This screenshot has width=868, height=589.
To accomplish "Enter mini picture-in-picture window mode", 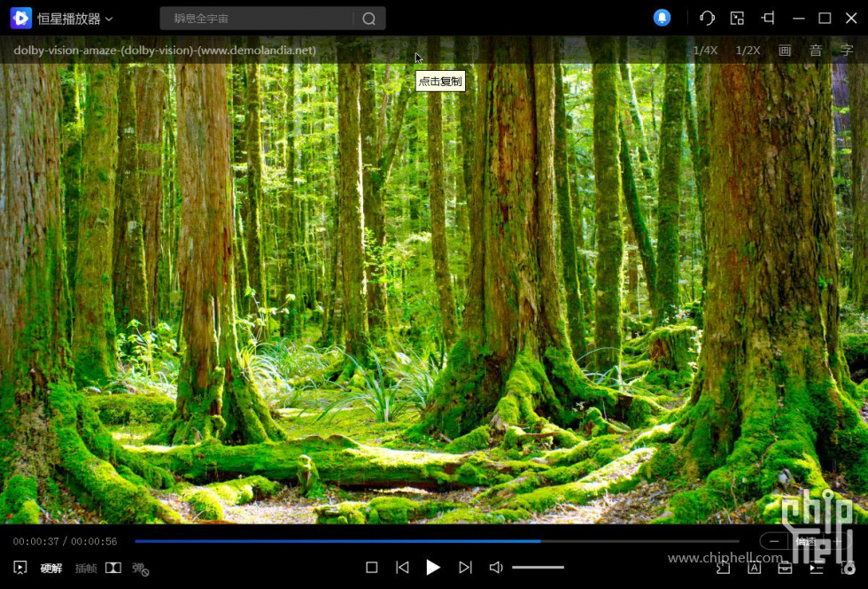I will pyautogui.click(x=736, y=18).
